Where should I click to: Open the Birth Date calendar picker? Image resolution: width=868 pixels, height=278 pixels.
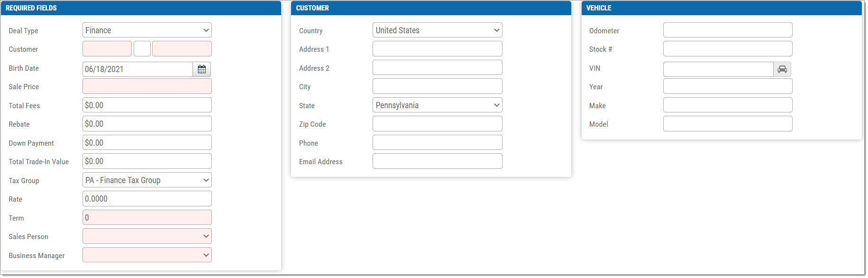(201, 69)
